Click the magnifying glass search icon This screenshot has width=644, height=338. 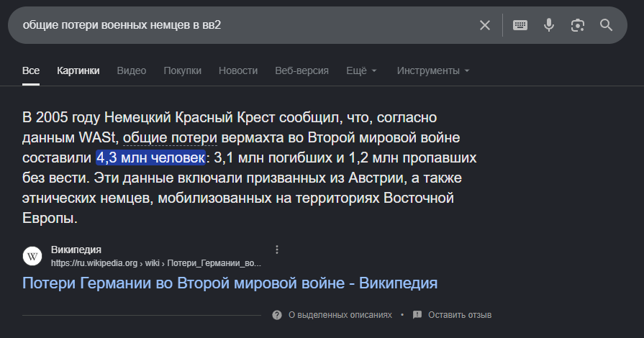pos(606,25)
